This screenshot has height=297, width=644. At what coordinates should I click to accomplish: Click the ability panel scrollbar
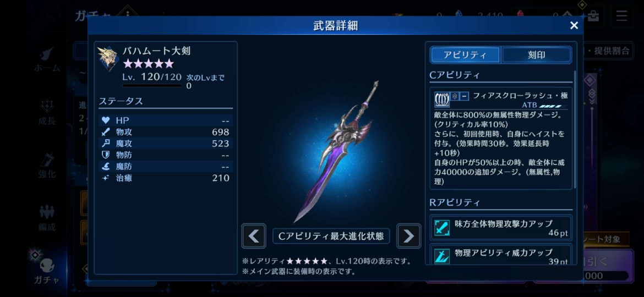[575, 129]
